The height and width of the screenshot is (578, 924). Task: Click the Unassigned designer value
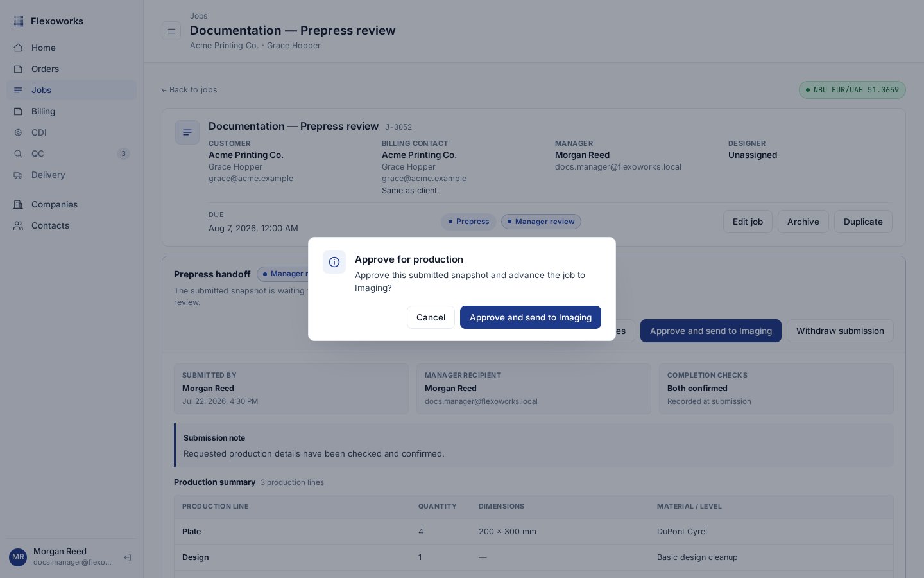753,155
